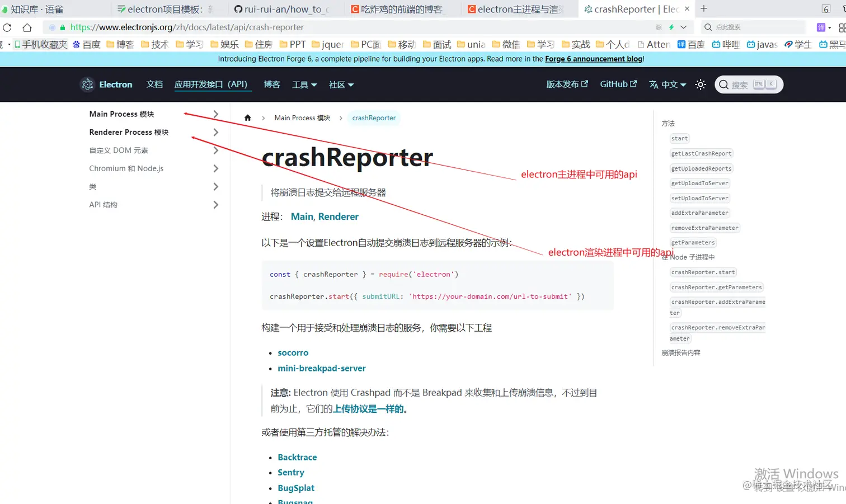Open the 手机收藏夹 bookmark

(41, 45)
